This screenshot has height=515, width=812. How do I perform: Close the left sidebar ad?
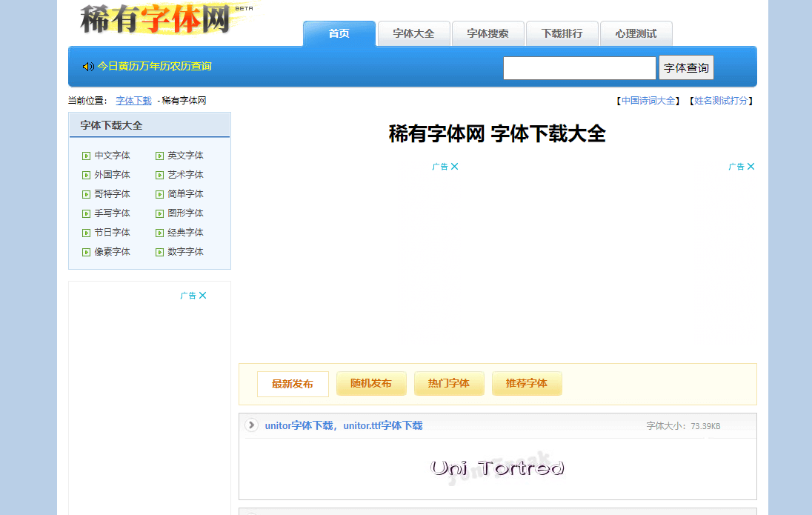tap(203, 296)
